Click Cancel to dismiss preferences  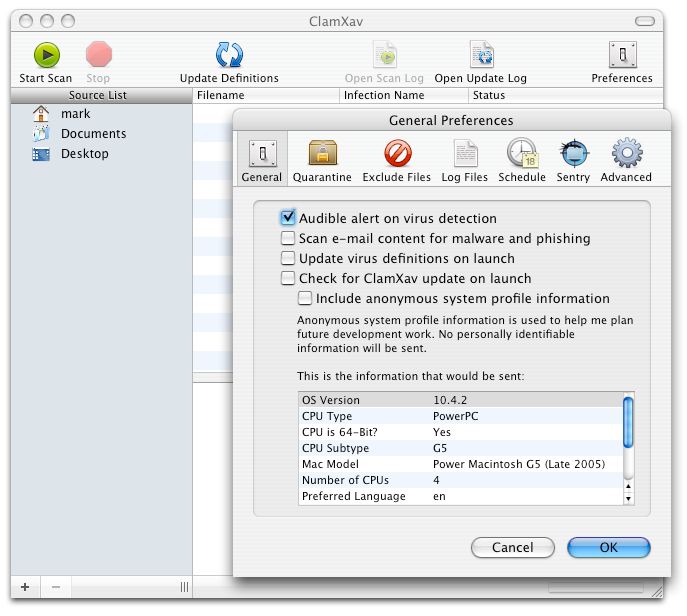click(513, 547)
